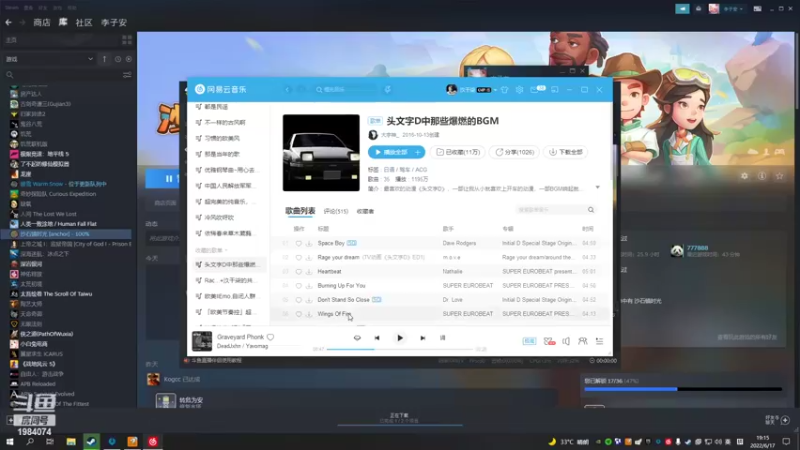Click the blue play-all playlist button

tap(390, 152)
